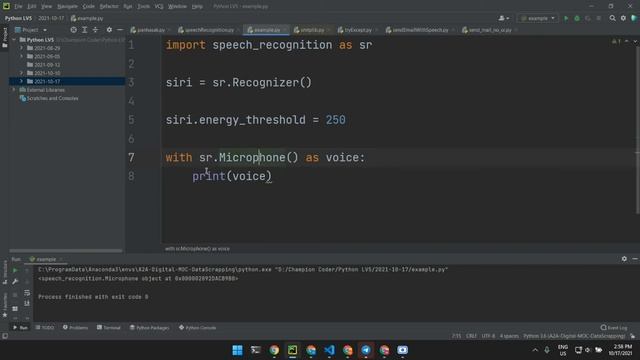
Task: Toggle soft-wrap icon in Run console
Action: coord(27,293)
